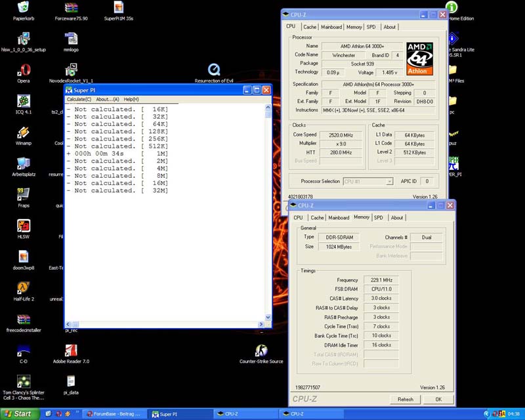The image size is (525, 420).
Task: Click the Channels # Dual value
Action: (x=426, y=238)
